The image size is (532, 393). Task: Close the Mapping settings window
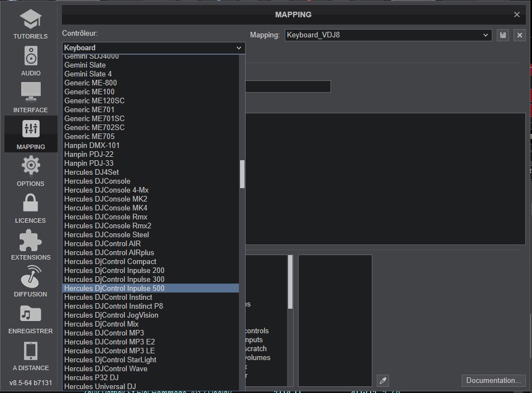coord(517,15)
